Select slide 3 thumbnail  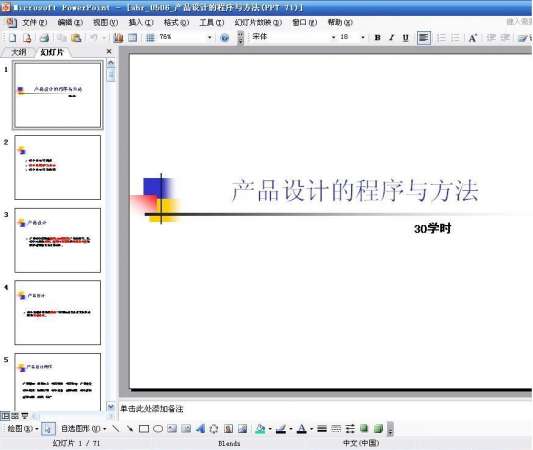point(57,240)
